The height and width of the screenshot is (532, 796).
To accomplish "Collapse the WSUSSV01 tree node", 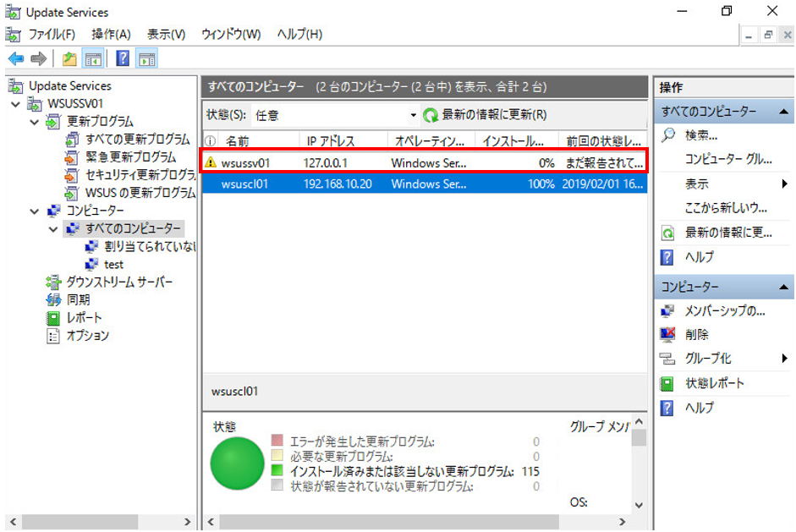I will 16,104.
